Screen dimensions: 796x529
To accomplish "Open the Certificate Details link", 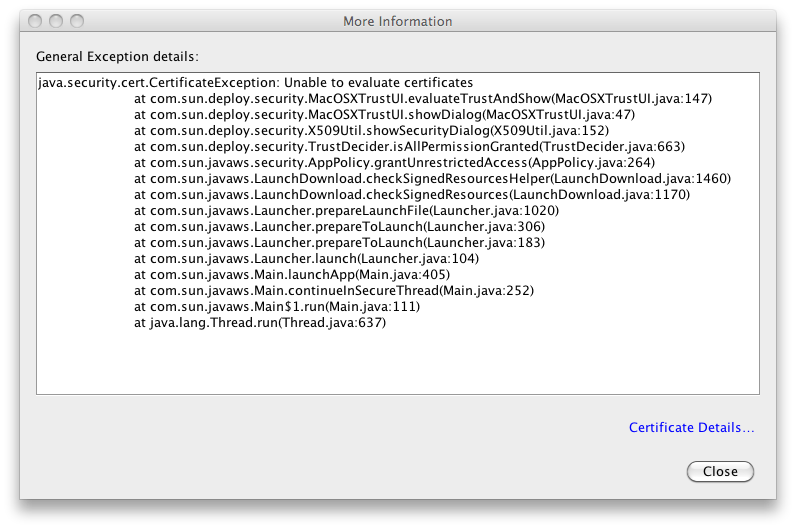I will [691, 427].
